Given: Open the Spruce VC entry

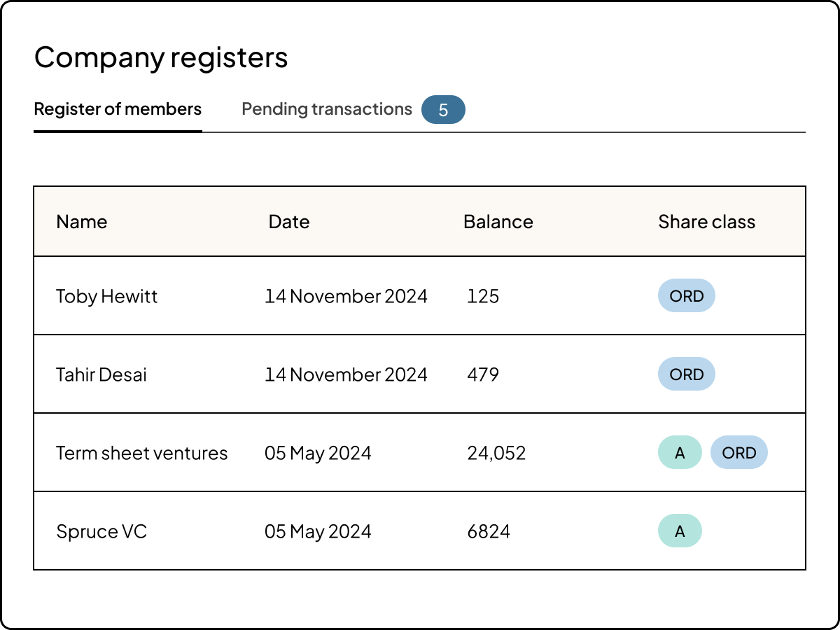Looking at the screenshot, I should [x=101, y=531].
